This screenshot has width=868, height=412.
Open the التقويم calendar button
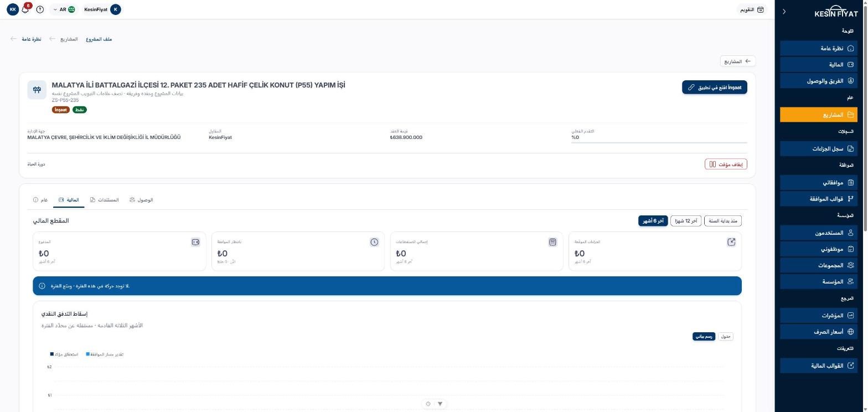coord(752,9)
